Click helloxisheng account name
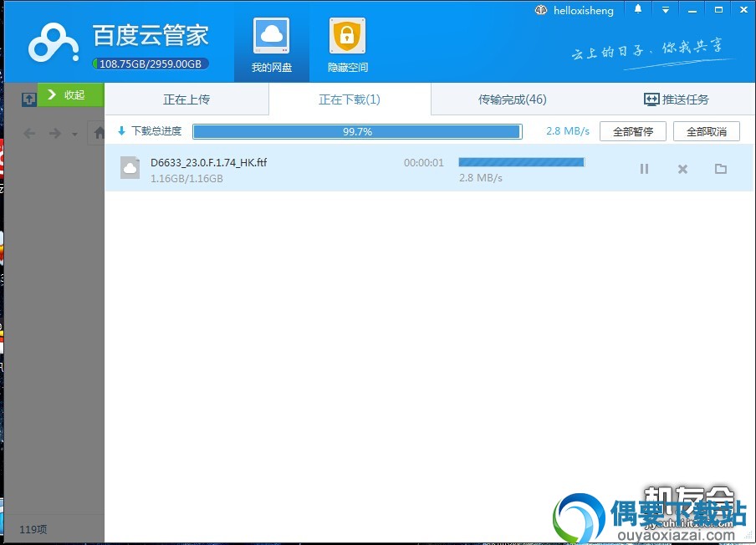The image size is (756, 545). pyautogui.click(x=584, y=11)
